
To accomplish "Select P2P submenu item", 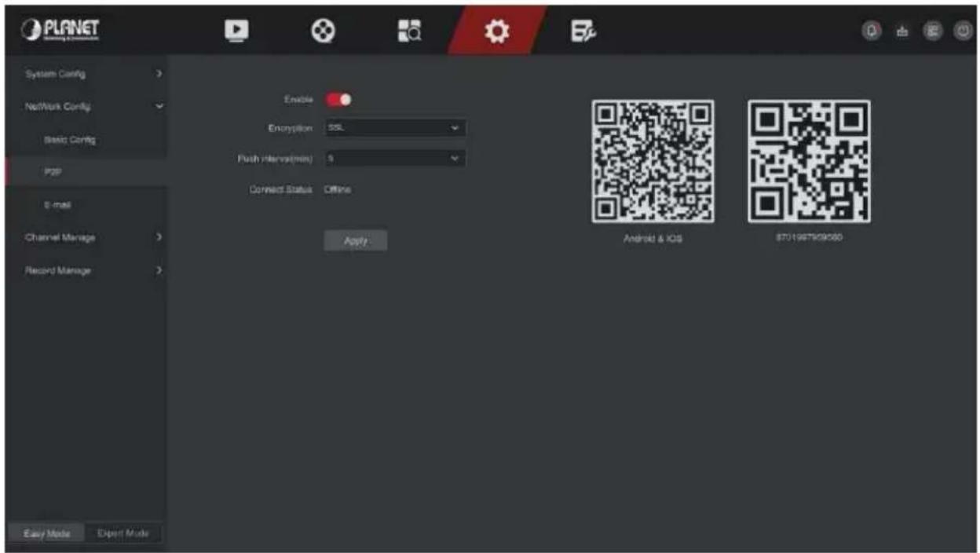I will 86,172.
